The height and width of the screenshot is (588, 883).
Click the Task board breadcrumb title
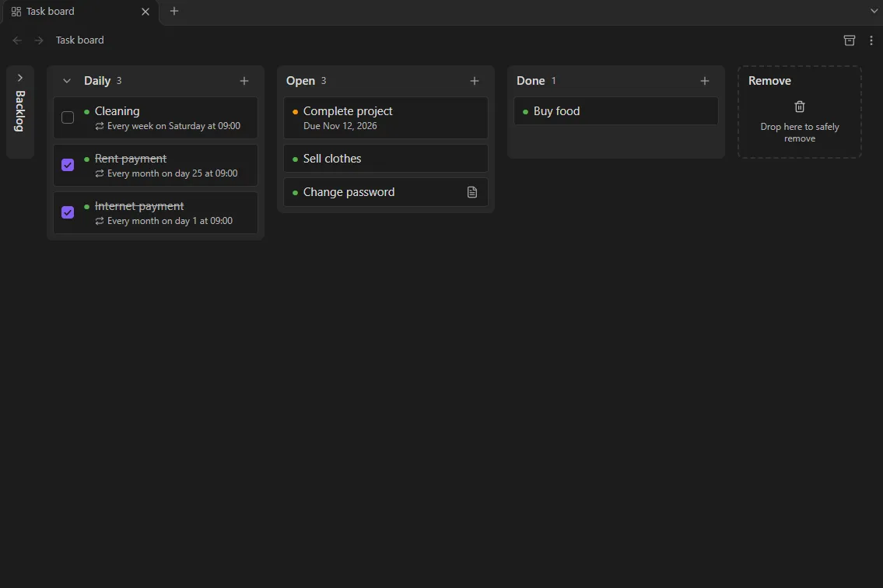tap(80, 40)
